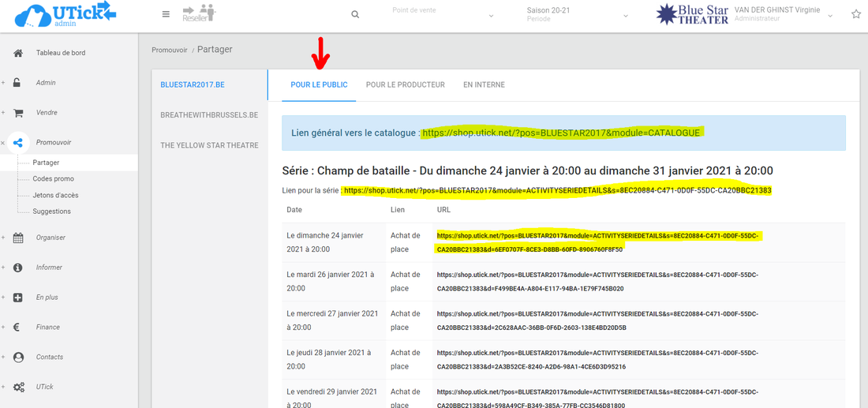Expand the Informer menu section
Screen dimensions: 868x408
click(x=49, y=268)
